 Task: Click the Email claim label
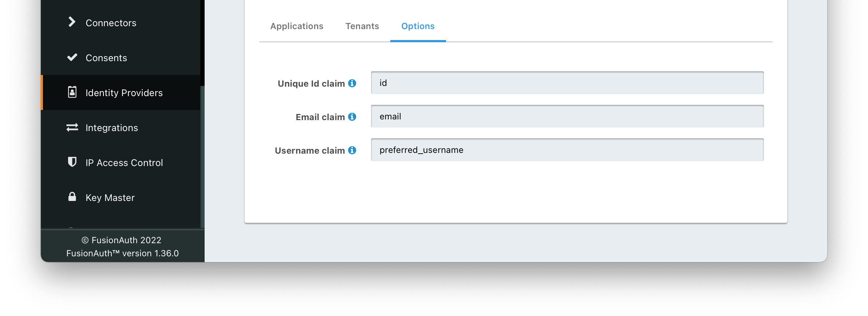click(320, 117)
